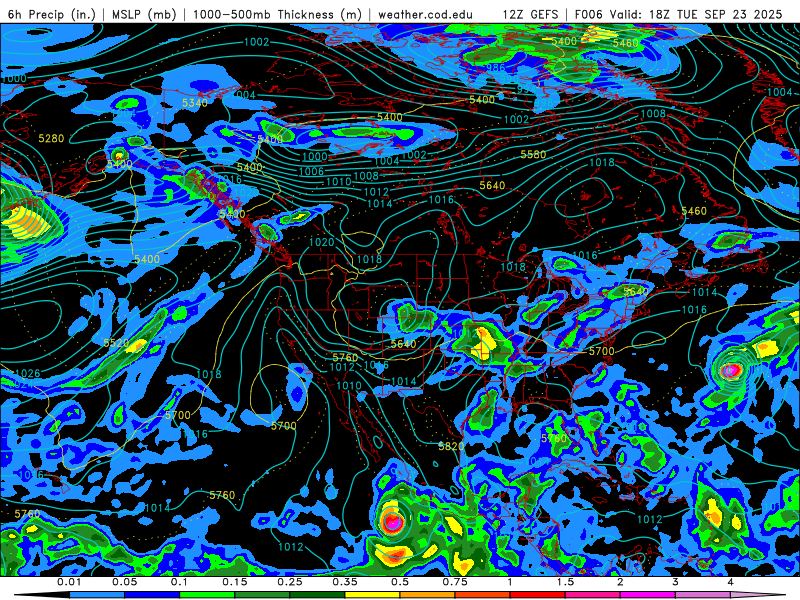Click the '986' low pressure label
This screenshot has height=600, width=800.
(495, 67)
